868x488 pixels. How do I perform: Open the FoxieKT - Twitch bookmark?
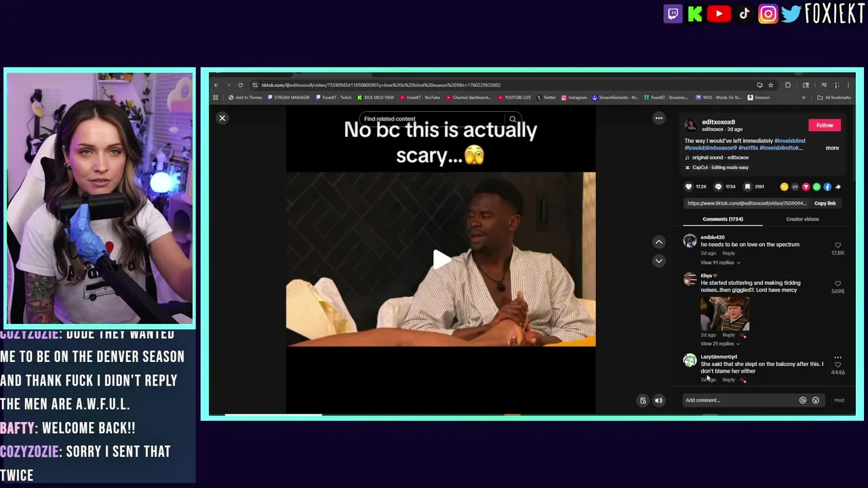point(334,98)
